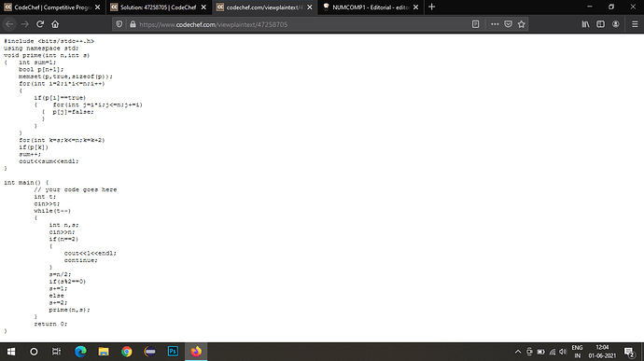Image resolution: width=644 pixels, height=361 pixels.
Task: Show sidebars icon
Action: click(600, 24)
